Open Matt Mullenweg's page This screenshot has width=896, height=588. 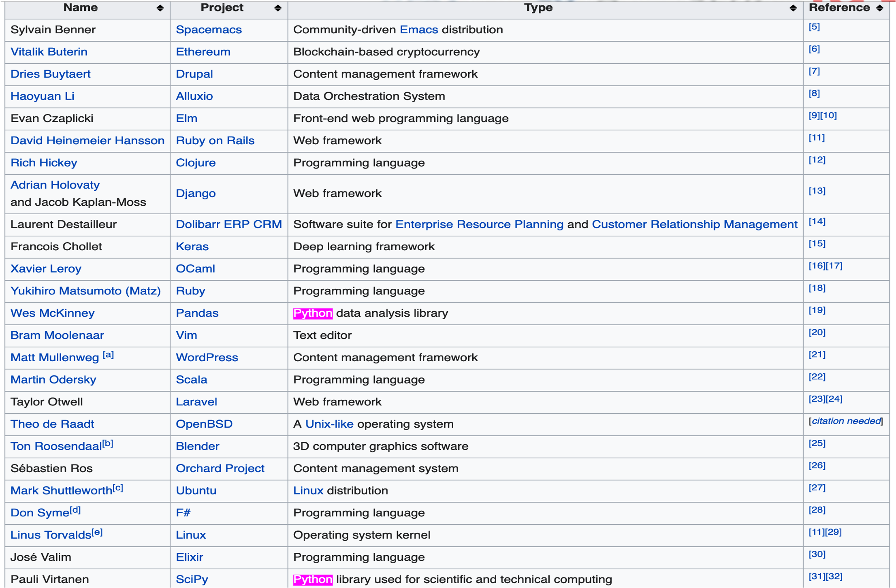point(55,358)
